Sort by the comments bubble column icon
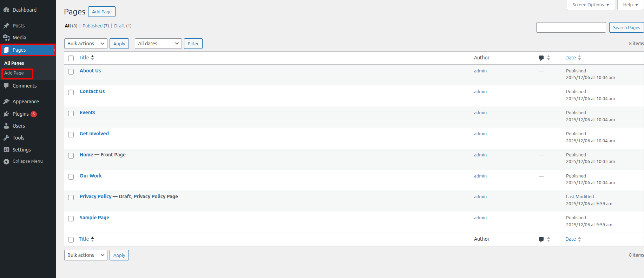Screen dimensions: 644x278 tap(541, 58)
